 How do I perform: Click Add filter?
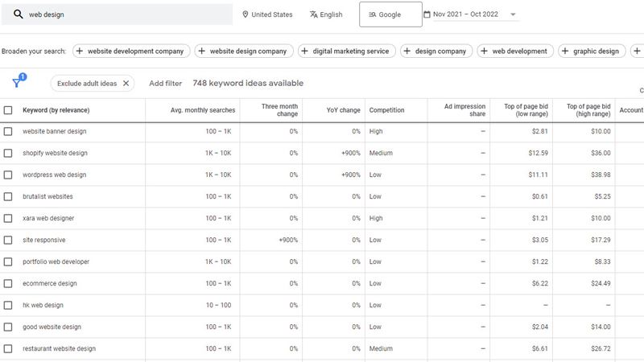165,84
